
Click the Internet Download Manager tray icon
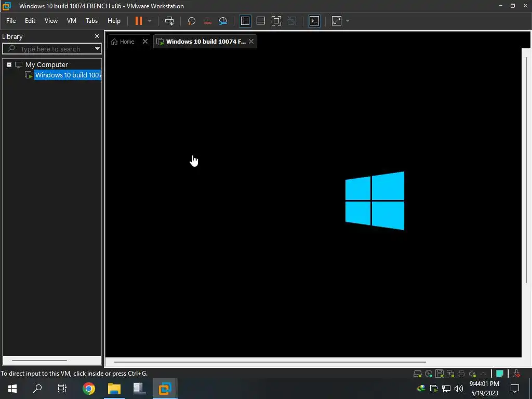(421, 388)
